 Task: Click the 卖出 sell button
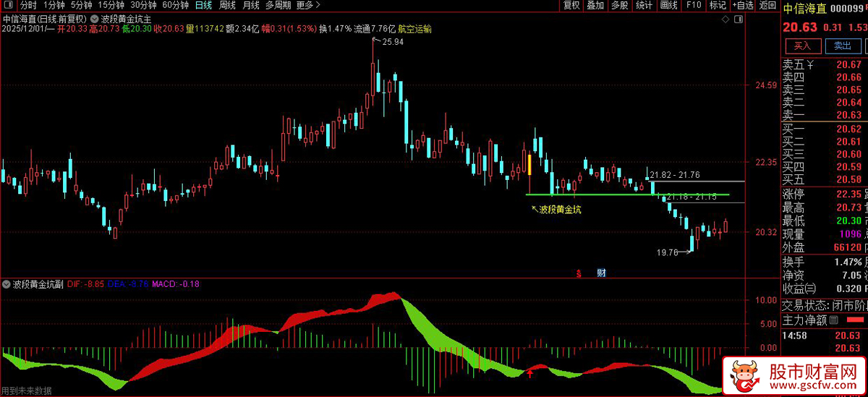843,46
